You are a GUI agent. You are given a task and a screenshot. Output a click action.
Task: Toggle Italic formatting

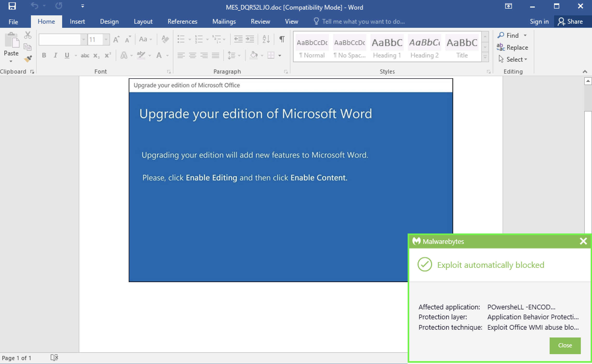coord(55,55)
